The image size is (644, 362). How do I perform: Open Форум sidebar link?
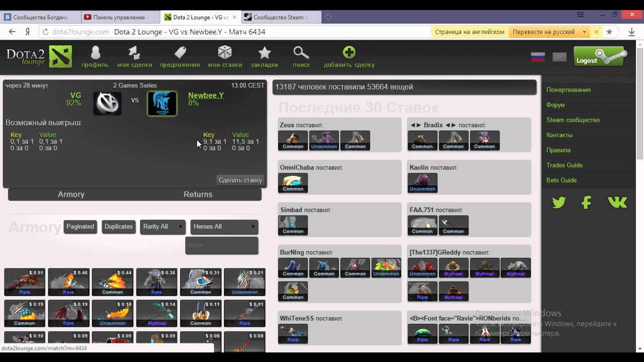(x=555, y=105)
